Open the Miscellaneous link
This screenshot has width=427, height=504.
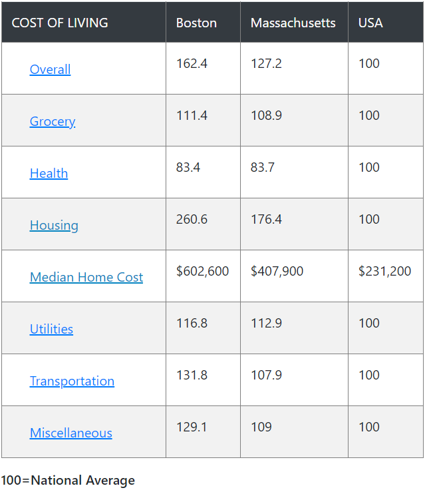coord(71,433)
